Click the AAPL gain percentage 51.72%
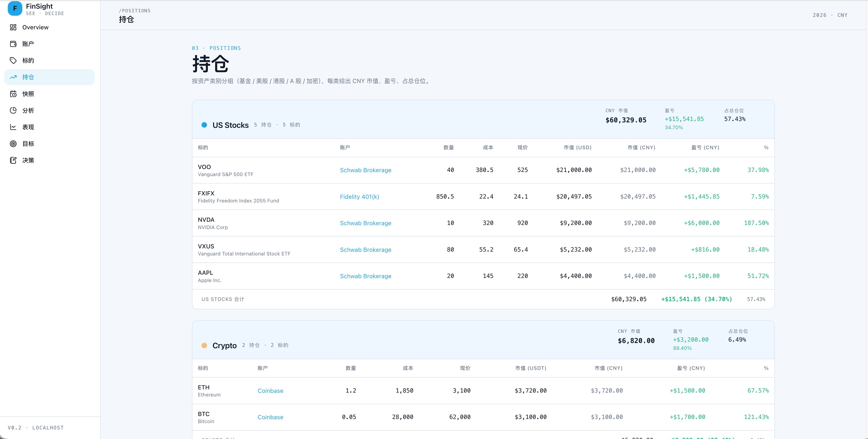This screenshot has width=868, height=439. [758, 276]
